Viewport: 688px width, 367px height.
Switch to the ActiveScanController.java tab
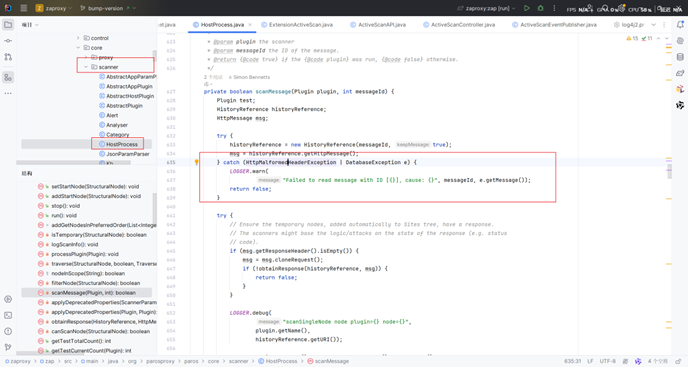459,25
